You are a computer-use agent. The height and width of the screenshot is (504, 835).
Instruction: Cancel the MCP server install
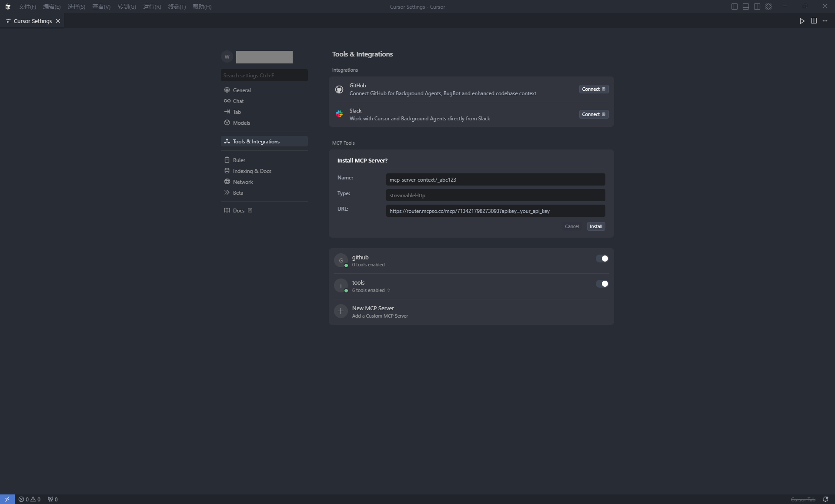[x=572, y=226]
